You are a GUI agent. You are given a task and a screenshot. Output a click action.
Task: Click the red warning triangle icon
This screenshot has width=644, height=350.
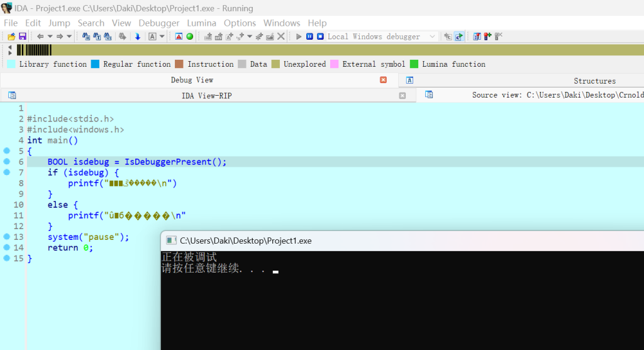[179, 37]
